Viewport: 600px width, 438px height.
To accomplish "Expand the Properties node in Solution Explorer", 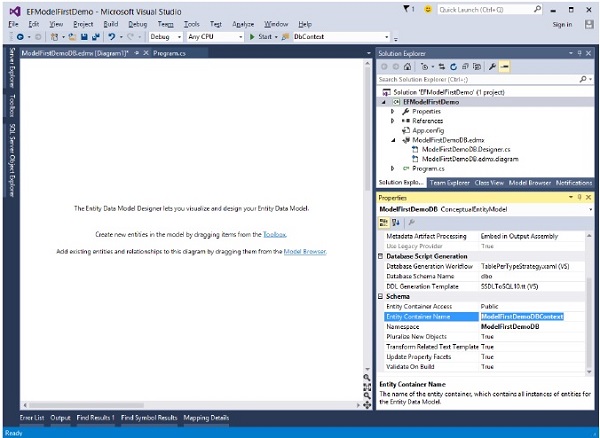I will pyautogui.click(x=392, y=111).
